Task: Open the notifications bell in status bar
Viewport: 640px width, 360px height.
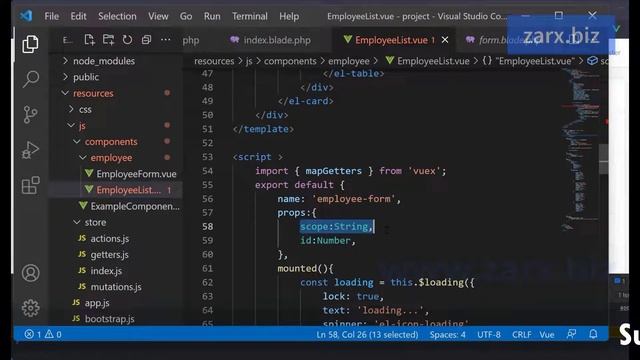Action: pos(593,334)
